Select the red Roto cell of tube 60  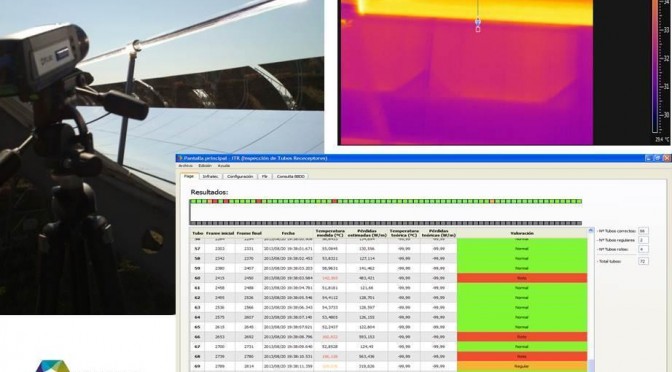[522, 278]
